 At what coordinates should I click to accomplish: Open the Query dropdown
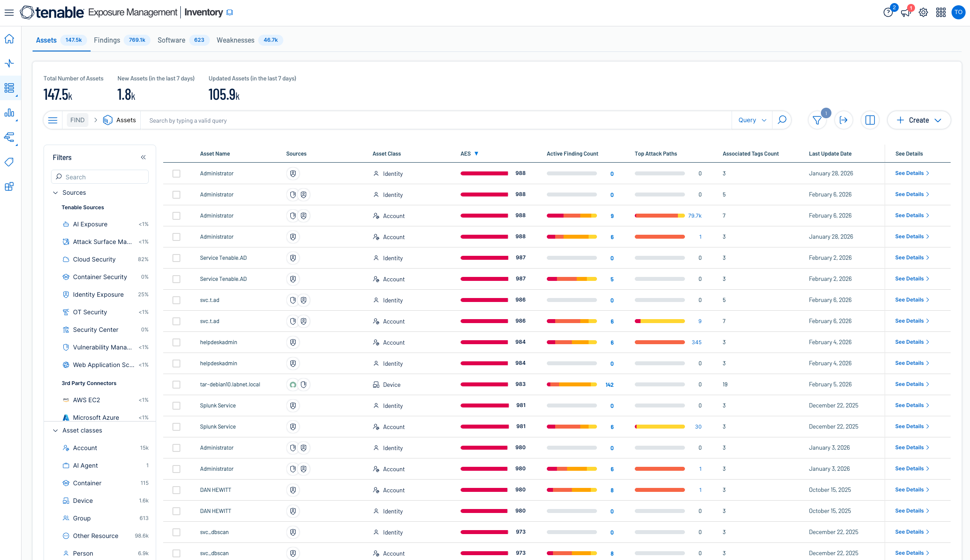(752, 120)
